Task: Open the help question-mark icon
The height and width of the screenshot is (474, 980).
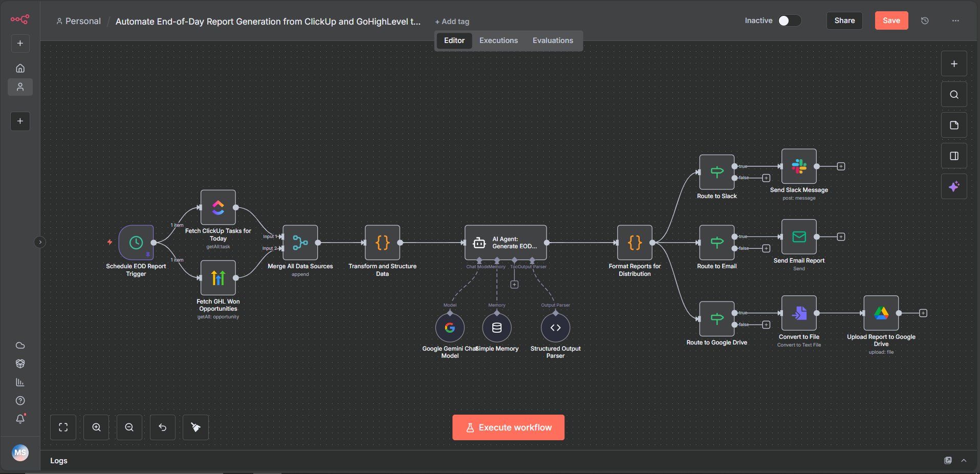Action: click(20, 401)
